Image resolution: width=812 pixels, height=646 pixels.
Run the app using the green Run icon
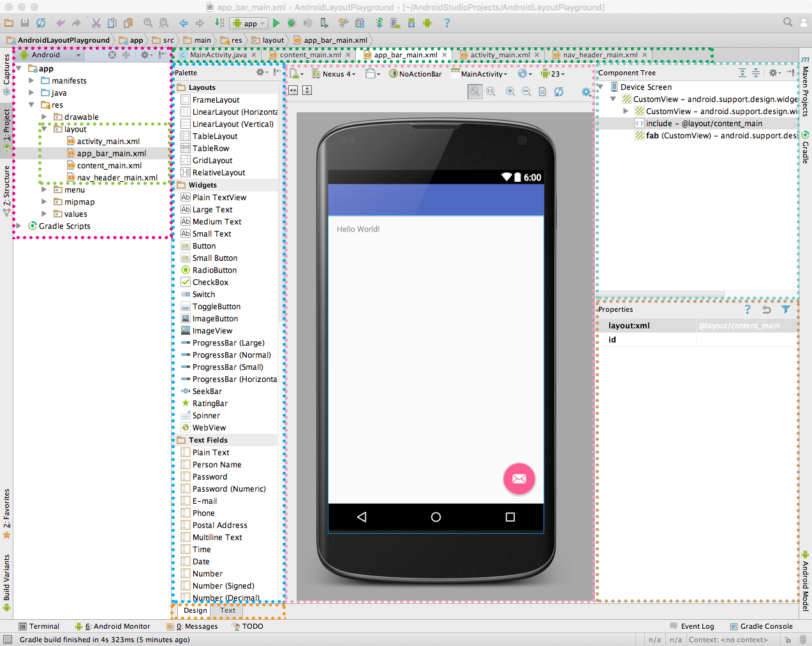(x=277, y=24)
